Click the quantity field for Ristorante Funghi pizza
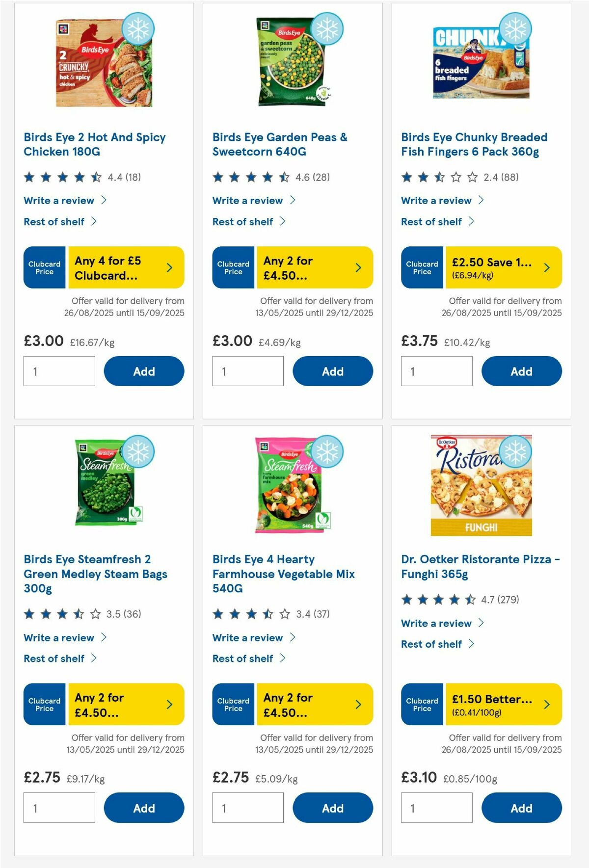Image resolution: width=589 pixels, height=868 pixels. tap(436, 808)
